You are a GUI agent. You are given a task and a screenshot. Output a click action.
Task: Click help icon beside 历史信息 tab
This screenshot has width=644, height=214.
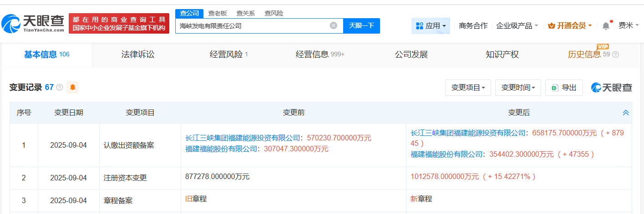pos(616,55)
